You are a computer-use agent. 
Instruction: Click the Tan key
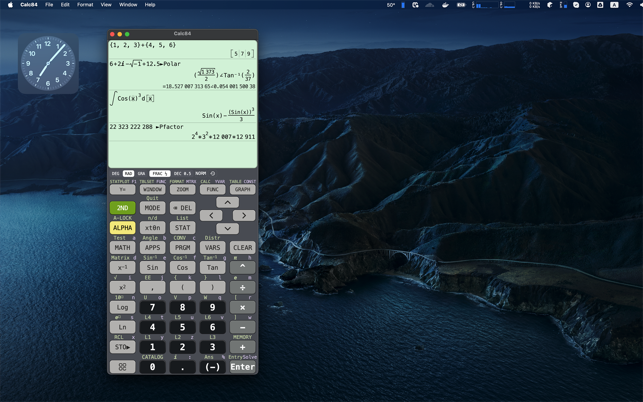coord(212,267)
